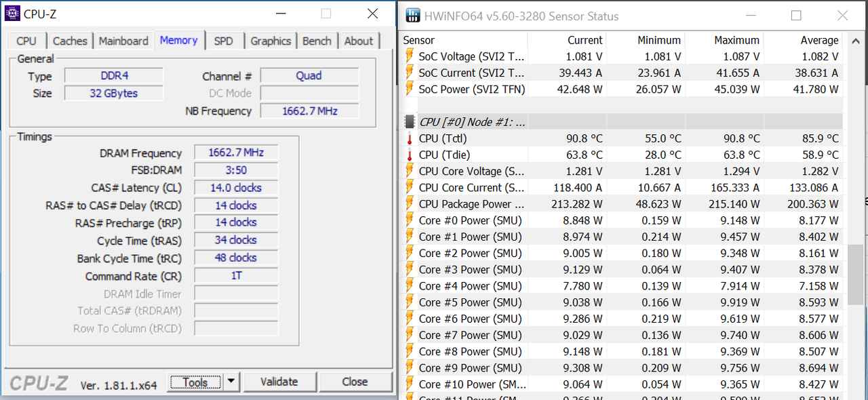Click the Close button in CPU-Z
The height and width of the screenshot is (400, 868).
pos(355,382)
